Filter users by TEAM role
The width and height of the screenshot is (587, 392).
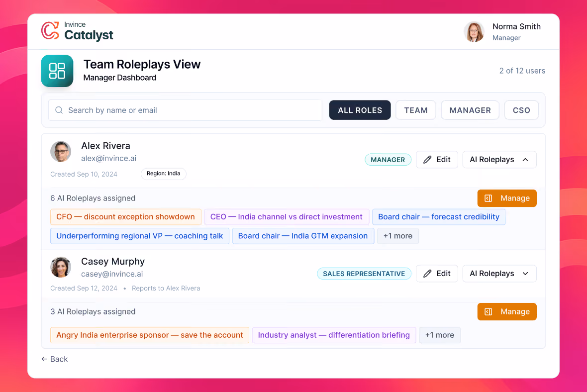pos(415,110)
